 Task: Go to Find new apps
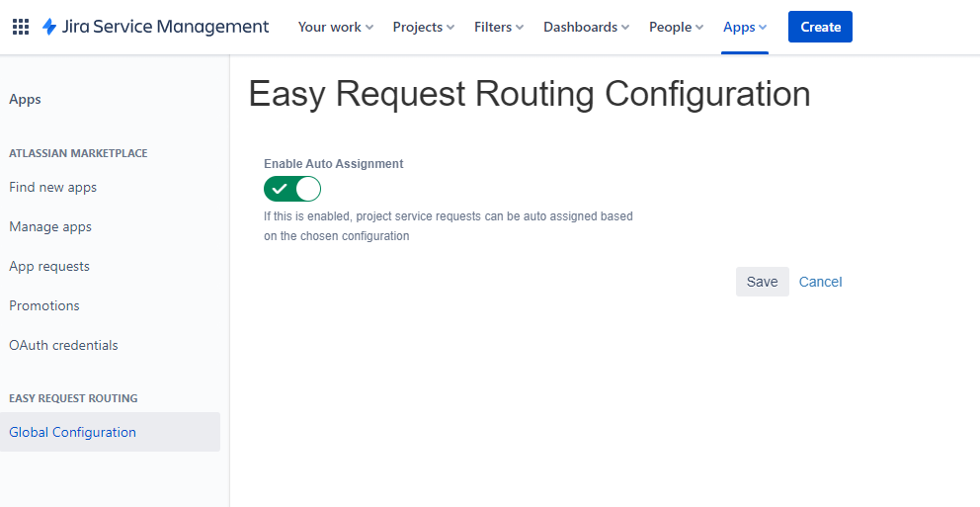(52, 188)
